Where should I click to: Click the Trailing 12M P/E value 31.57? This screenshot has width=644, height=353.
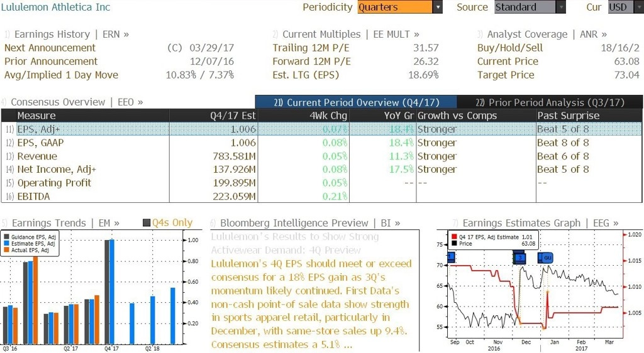tap(426, 48)
